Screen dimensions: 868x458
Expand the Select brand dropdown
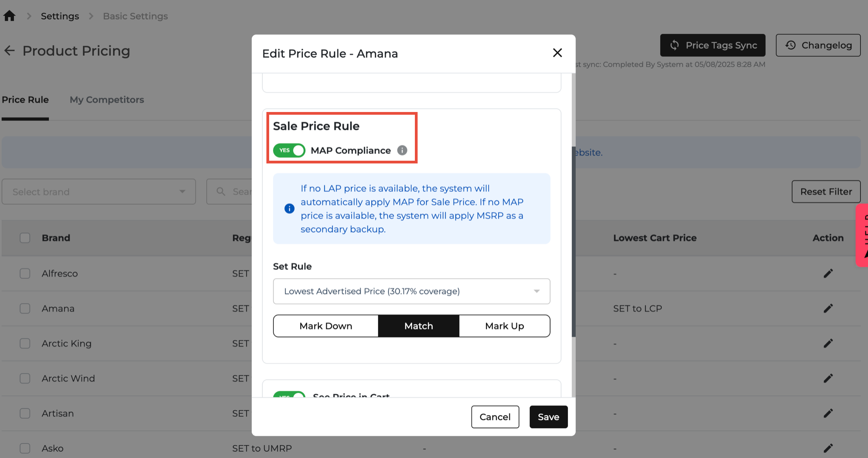coord(99,192)
